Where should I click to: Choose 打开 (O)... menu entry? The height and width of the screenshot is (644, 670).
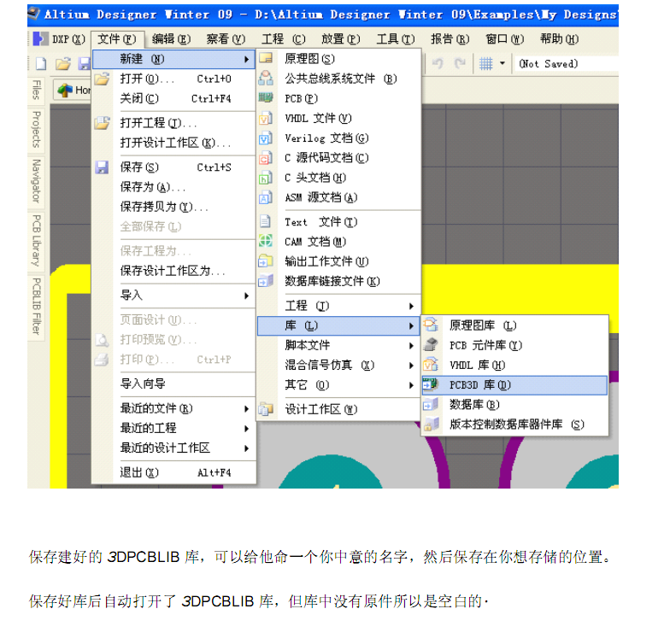tap(173, 79)
